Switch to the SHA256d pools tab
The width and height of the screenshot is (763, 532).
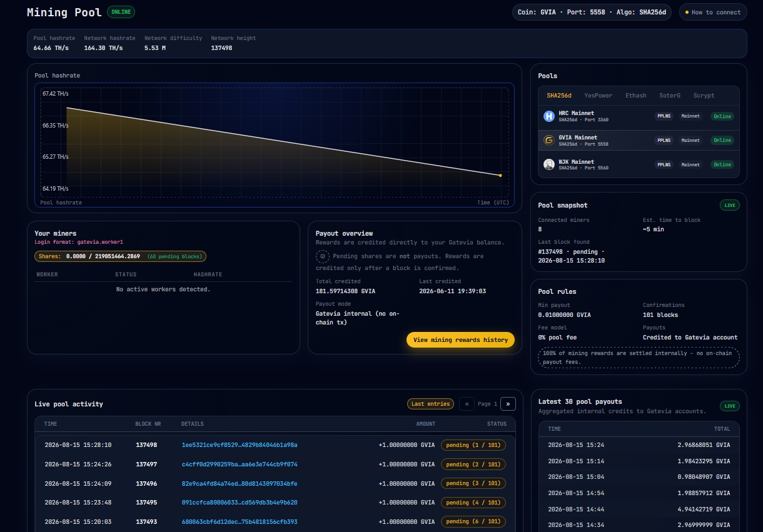coord(559,96)
